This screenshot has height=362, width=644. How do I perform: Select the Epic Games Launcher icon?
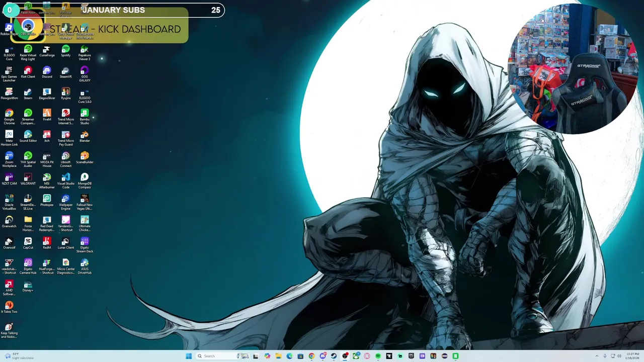click(x=9, y=74)
